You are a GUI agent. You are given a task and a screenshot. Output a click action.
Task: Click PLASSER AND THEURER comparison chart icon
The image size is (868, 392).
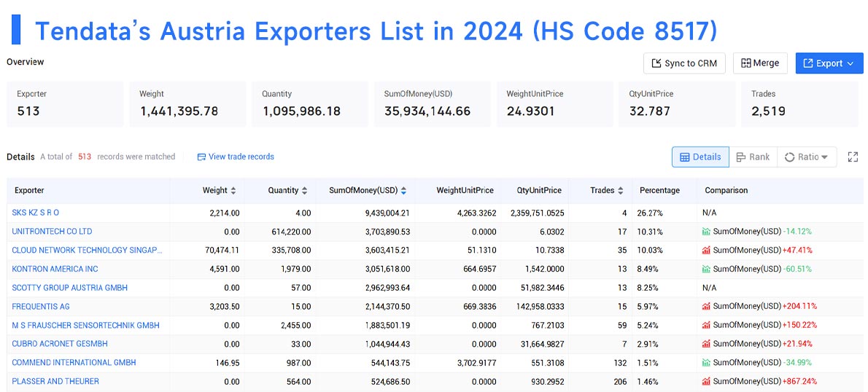(706, 382)
